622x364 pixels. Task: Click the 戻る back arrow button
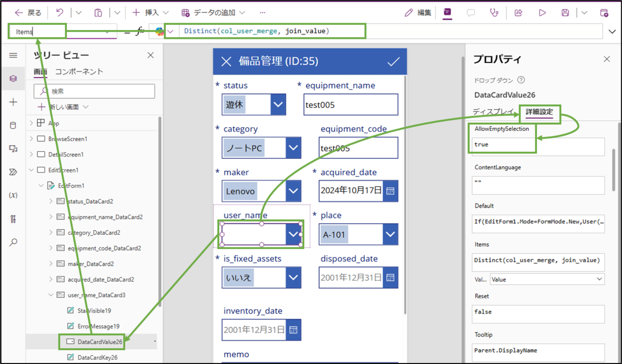pos(28,12)
